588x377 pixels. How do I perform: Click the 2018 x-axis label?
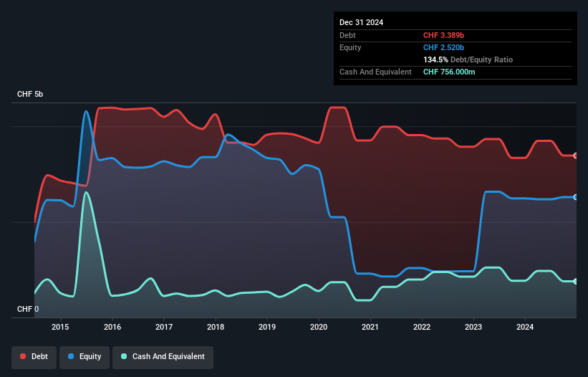(x=216, y=327)
